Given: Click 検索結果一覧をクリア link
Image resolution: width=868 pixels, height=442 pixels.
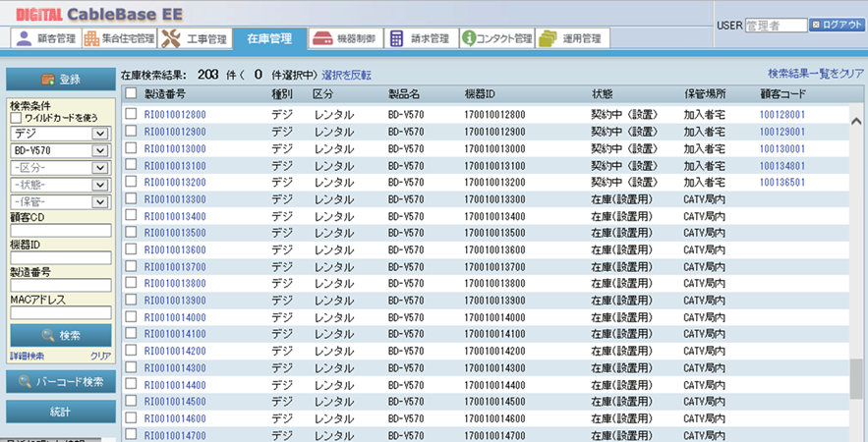Looking at the screenshot, I should click(x=815, y=74).
